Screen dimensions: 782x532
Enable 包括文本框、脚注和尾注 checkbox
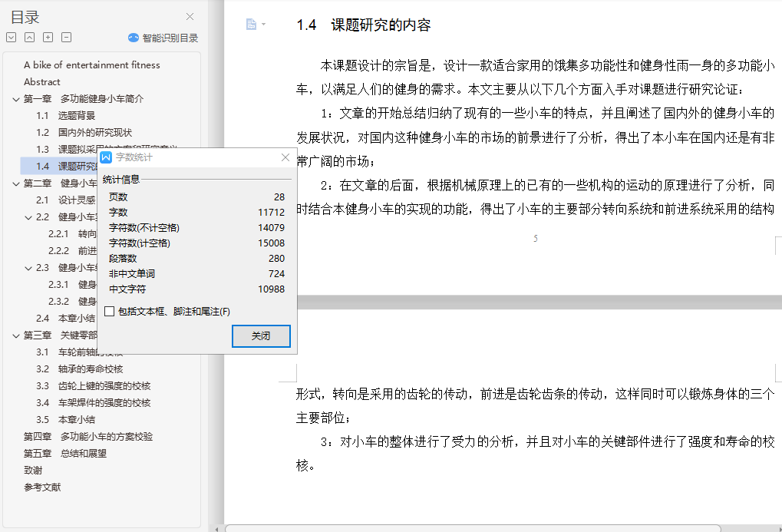[x=110, y=312]
